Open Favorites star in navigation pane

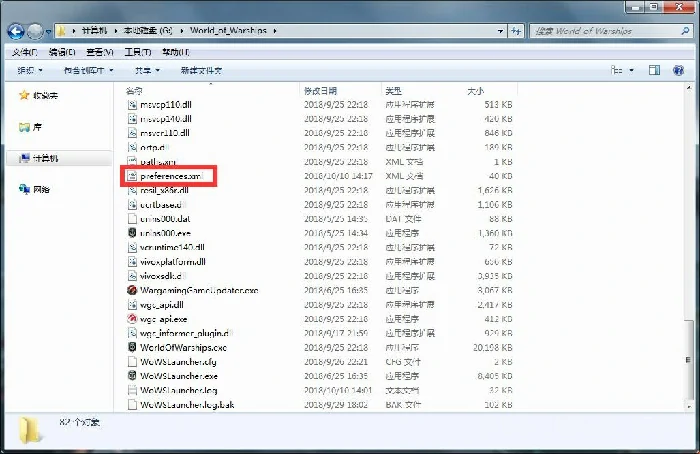coord(24,96)
